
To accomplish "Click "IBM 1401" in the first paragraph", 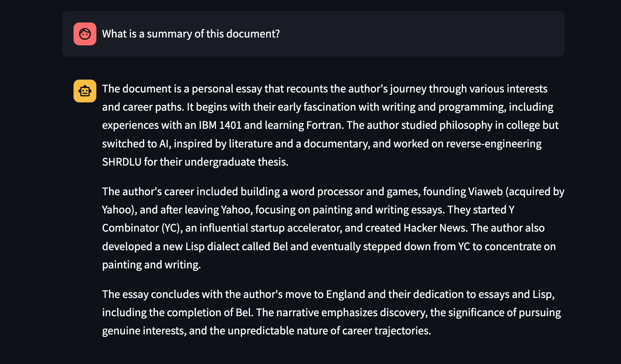I will (220, 125).
